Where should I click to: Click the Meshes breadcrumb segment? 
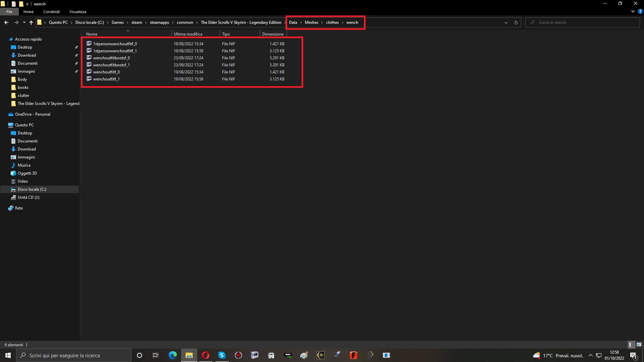coord(311,22)
